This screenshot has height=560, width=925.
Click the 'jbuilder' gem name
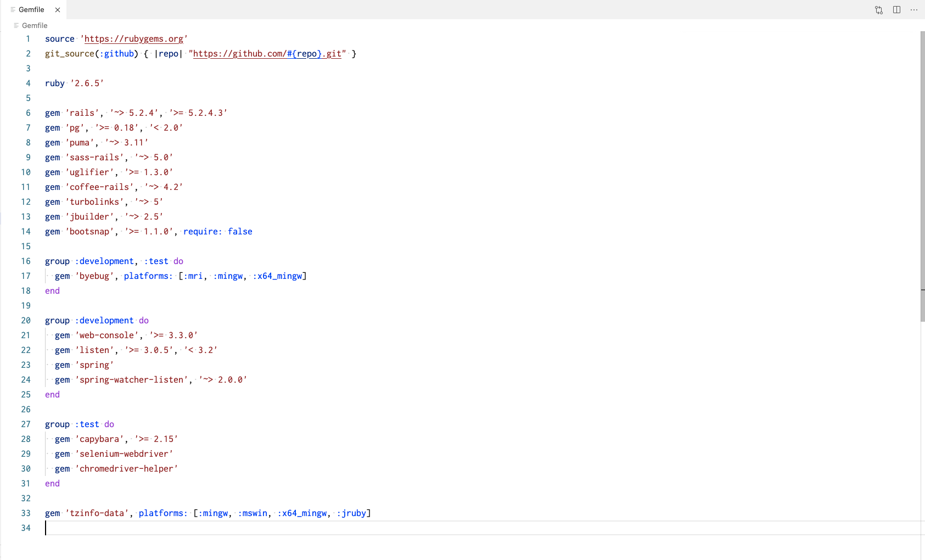tap(90, 217)
